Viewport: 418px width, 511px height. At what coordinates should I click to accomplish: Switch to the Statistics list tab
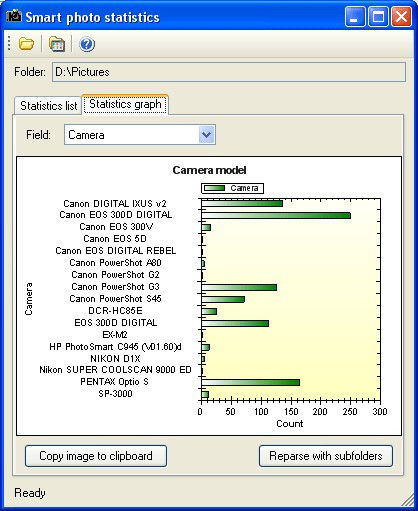click(48, 106)
